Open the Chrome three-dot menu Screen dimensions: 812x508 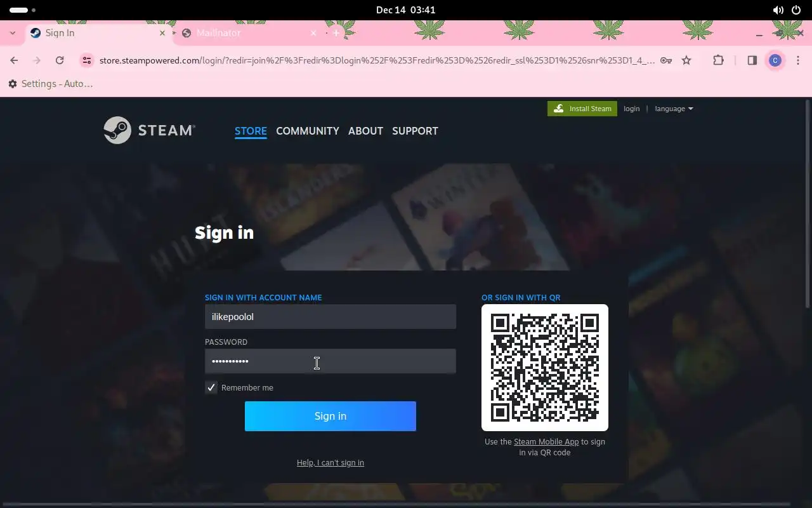(x=798, y=60)
